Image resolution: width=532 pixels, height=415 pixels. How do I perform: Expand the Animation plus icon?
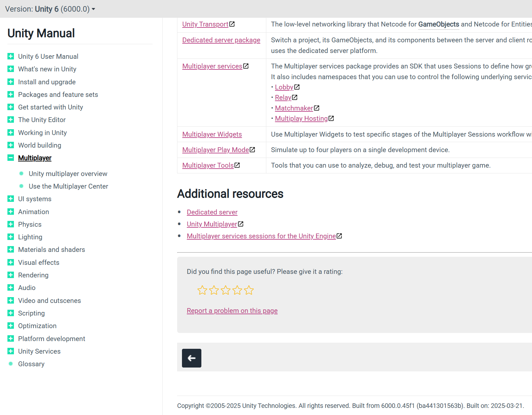point(11,212)
